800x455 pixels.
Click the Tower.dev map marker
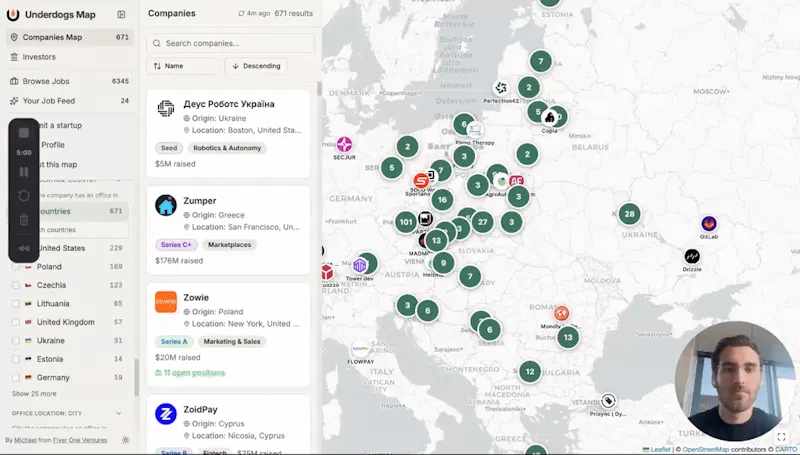pyautogui.click(x=360, y=266)
